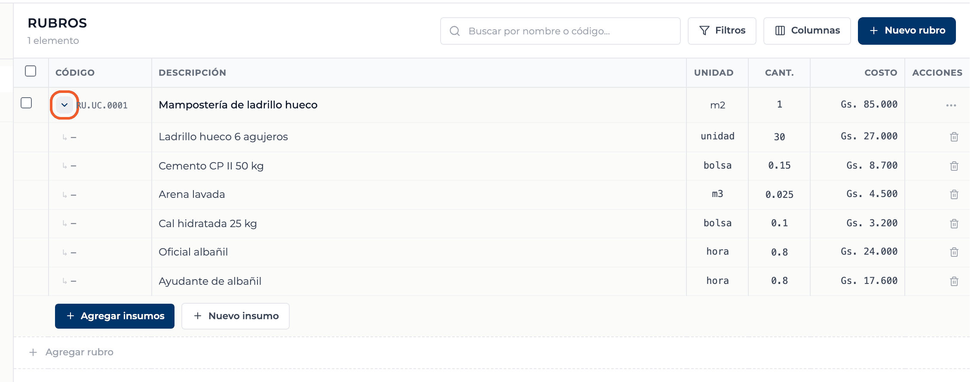Viewport: 980px width, 382px height.
Task: Click the Agregar rubro link at bottom
Action: pos(71,352)
